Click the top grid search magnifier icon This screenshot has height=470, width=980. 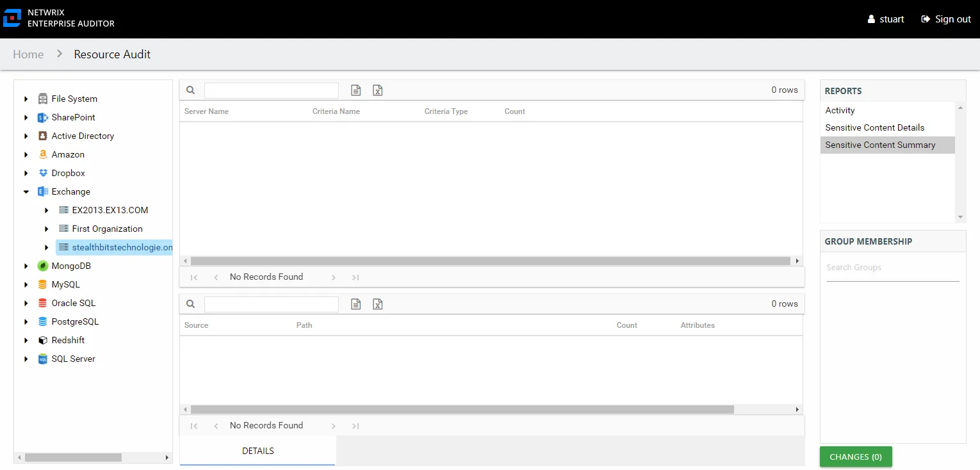[x=190, y=90]
